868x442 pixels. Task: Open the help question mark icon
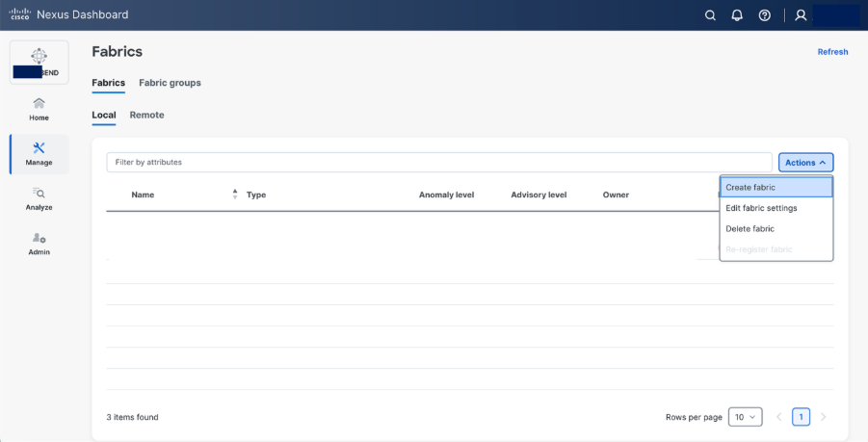765,15
